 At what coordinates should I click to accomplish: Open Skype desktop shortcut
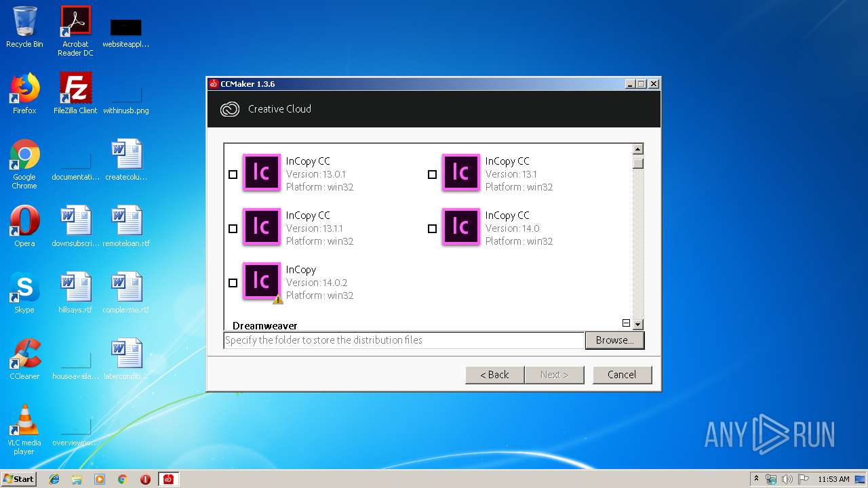pos(24,293)
